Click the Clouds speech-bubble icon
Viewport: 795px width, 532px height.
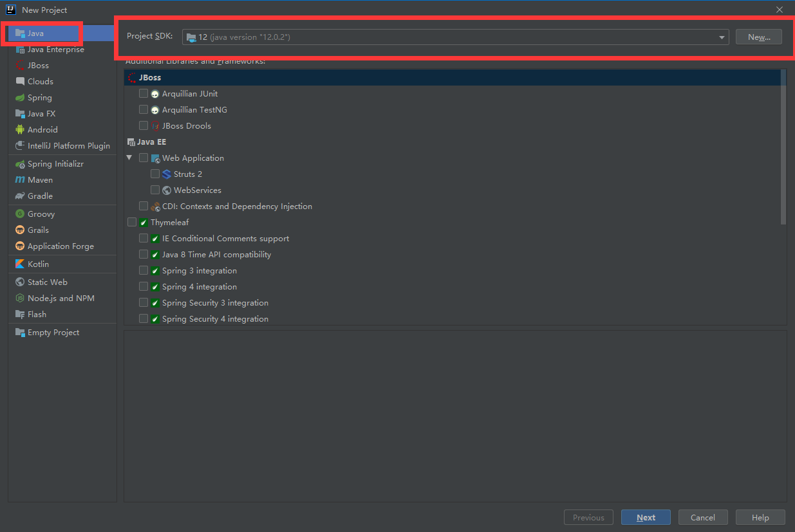coord(20,82)
